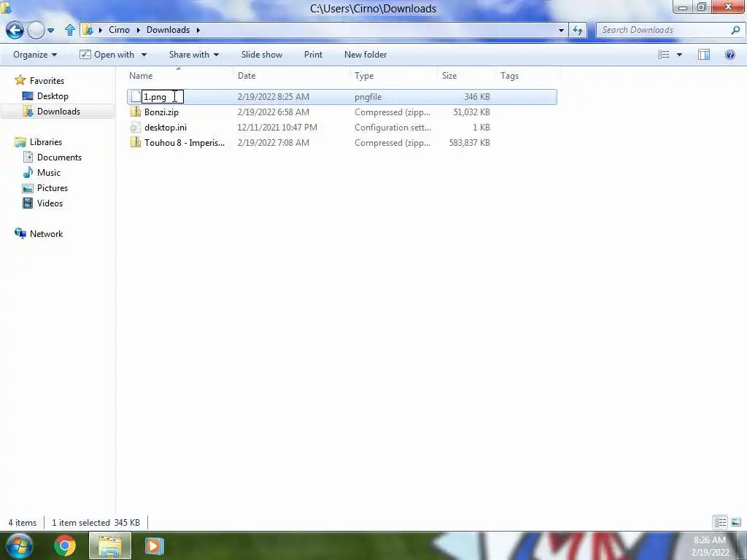Click the Music note icon
The height and width of the screenshot is (560, 747).
tap(28, 172)
